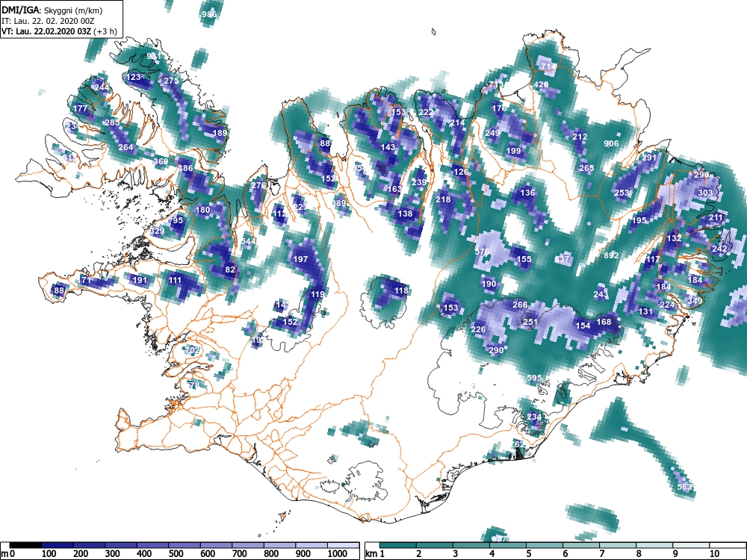Click the visibility value 199
747x560 pixels.
[514, 151]
